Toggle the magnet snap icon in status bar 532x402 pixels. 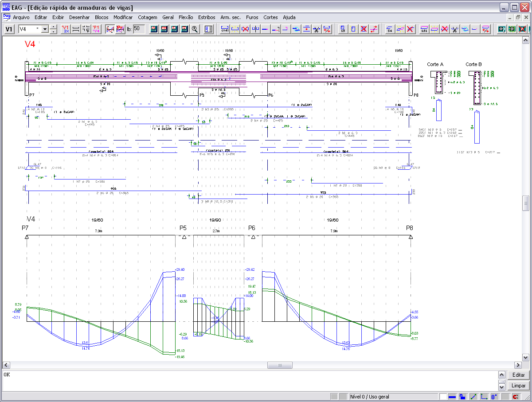pyautogui.click(x=516, y=397)
